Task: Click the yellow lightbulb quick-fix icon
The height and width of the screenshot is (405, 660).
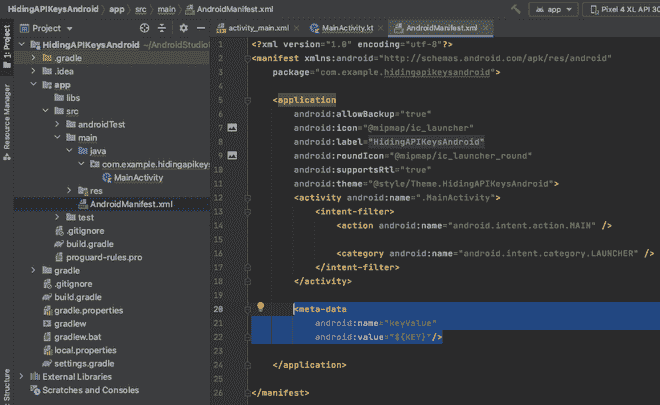Action: (x=260, y=309)
